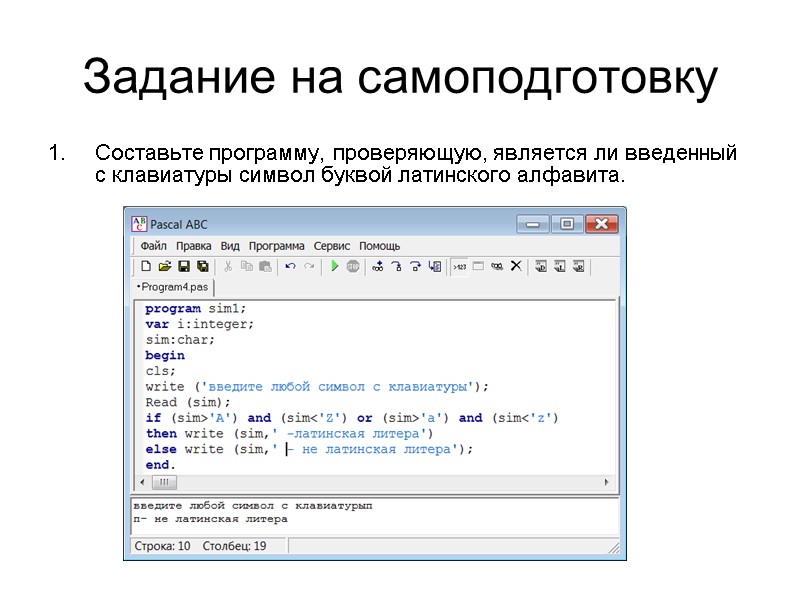Viewport: 800px width, 600px height.
Task: Click the string 'введите любой символ с клавиатуры' in code
Action: [338, 387]
